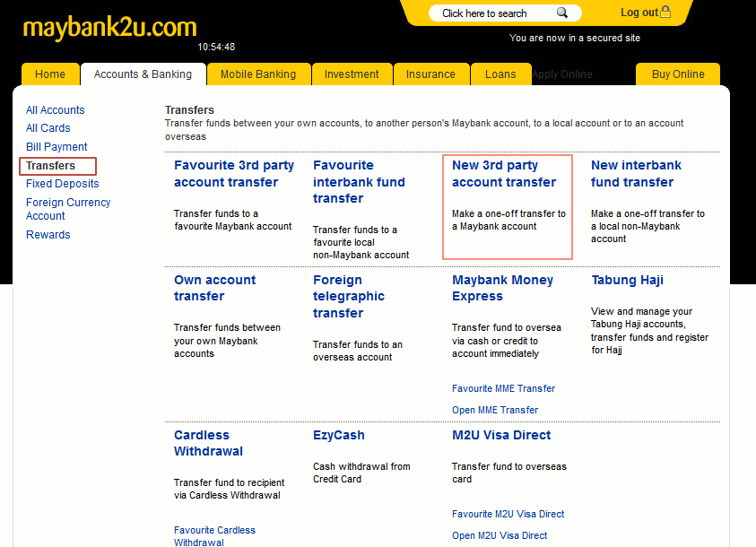Open All Accounts in sidebar

pyautogui.click(x=55, y=110)
